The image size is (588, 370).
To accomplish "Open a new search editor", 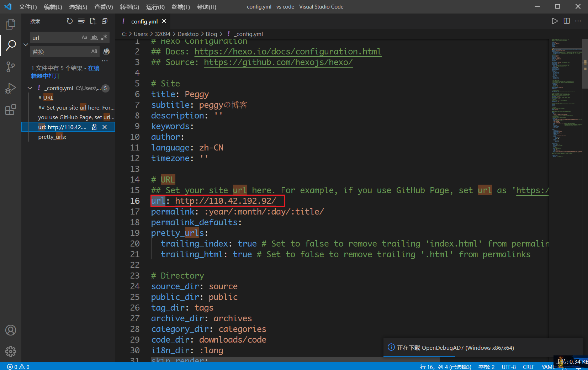I will point(93,21).
